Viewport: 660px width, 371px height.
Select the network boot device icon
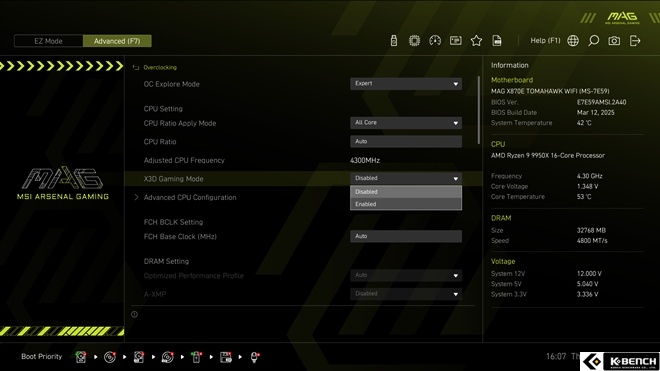pos(254,357)
